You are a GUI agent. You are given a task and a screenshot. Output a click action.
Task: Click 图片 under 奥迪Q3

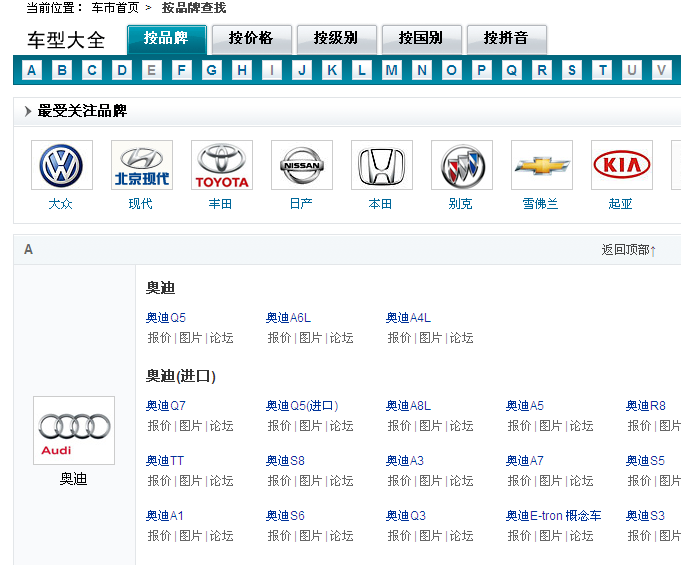(430, 536)
